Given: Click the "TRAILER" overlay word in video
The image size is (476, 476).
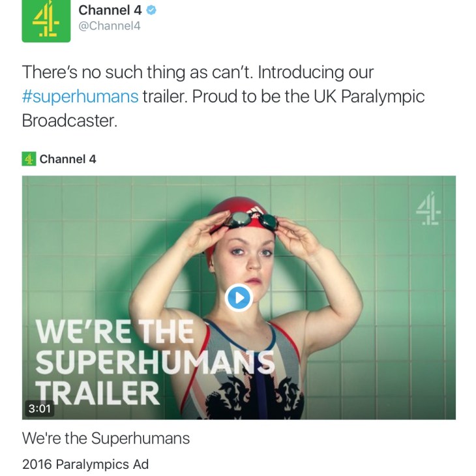Looking at the screenshot, I should coord(97,392).
